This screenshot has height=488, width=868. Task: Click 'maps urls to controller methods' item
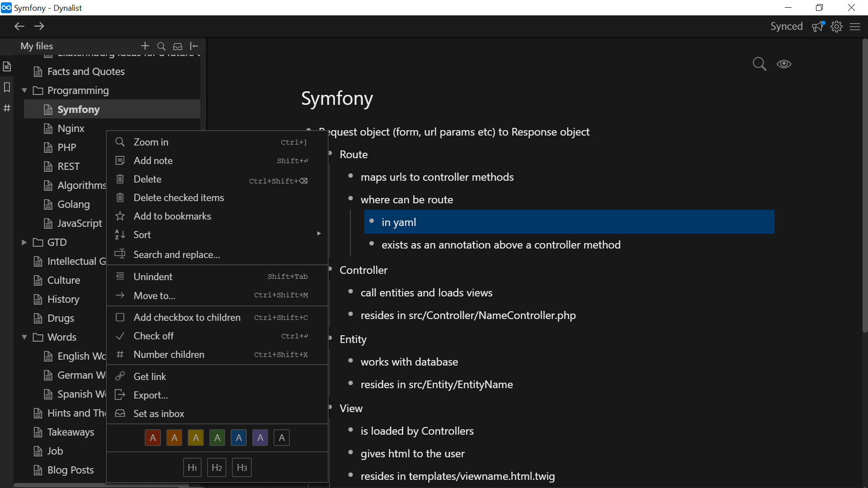(x=437, y=177)
